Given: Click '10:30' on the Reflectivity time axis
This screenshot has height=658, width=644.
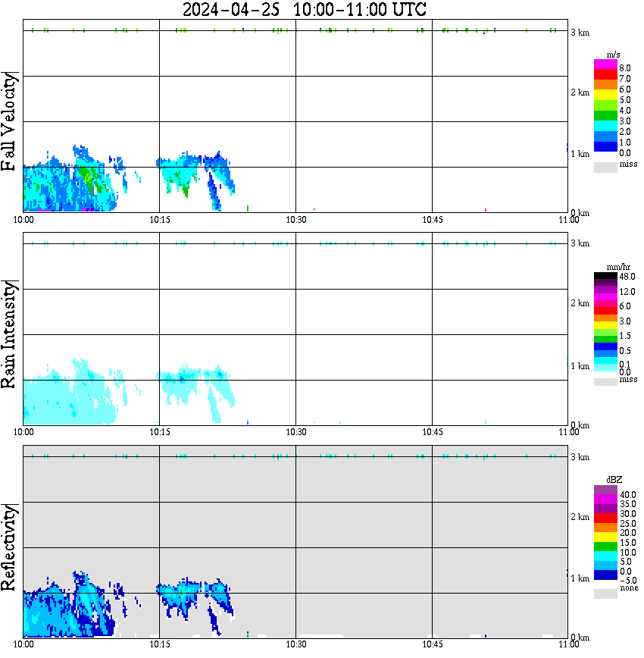Looking at the screenshot, I should point(296,644).
